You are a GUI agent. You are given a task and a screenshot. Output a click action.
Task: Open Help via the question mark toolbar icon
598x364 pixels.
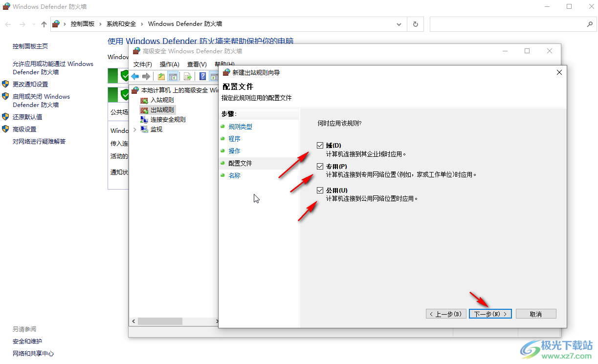(x=202, y=76)
